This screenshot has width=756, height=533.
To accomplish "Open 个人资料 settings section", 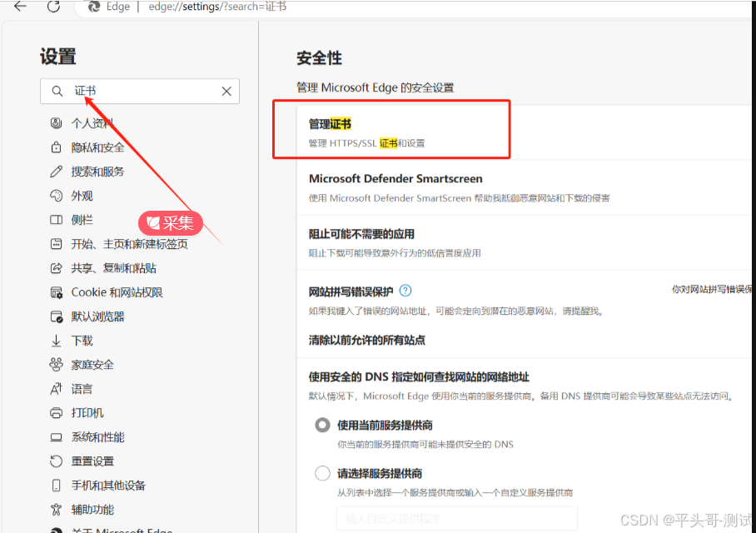I will coord(92,123).
